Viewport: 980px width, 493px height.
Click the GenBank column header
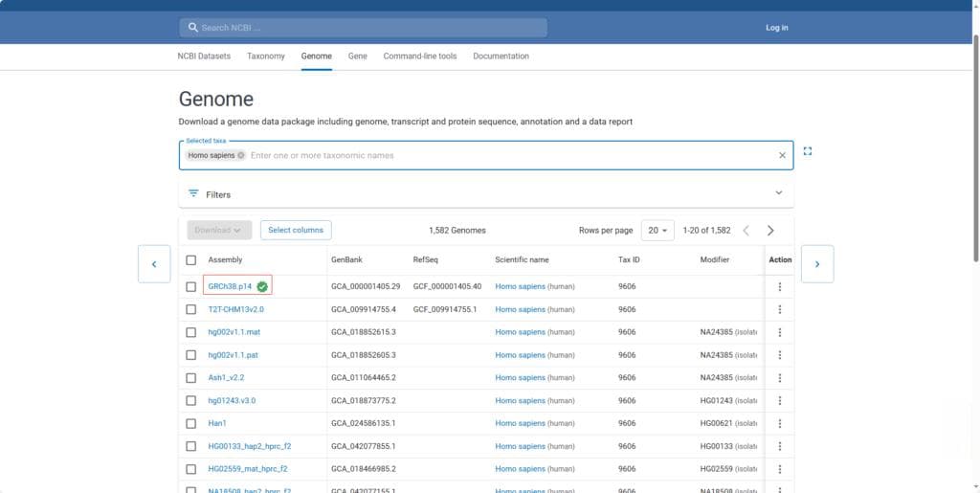(x=346, y=260)
